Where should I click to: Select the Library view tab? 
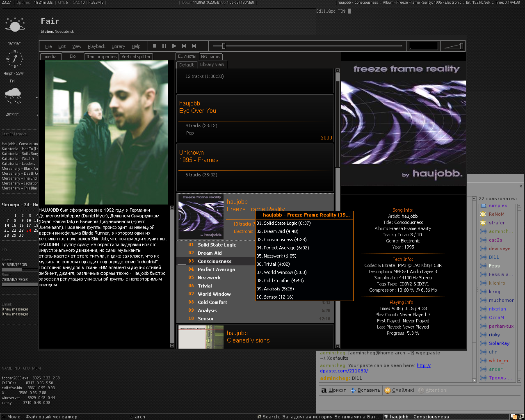pyautogui.click(x=212, y=64)
